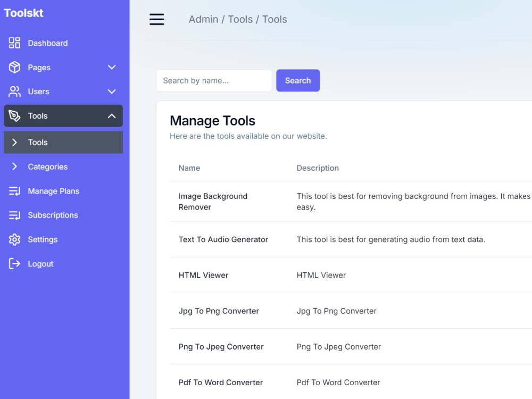Select Jpg To Png Converter name cell
This screenshot has height=399, width=532.
219,311
